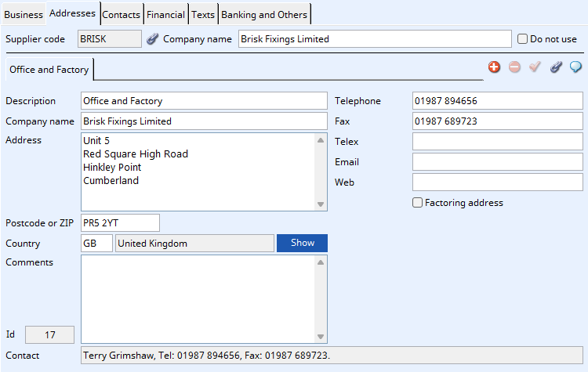Click inside the Address text area
This screenshot has width=588, height=372.
coord(198,172)
